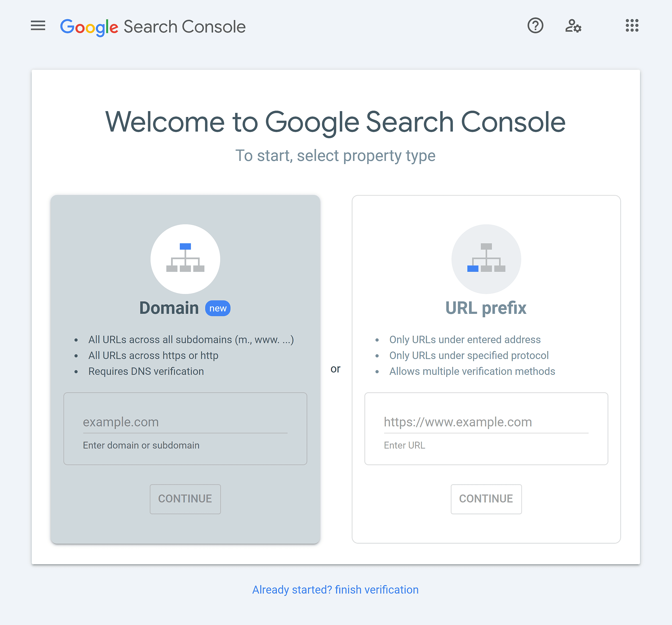The width and height of the screenshot is (672, 625).
Task: Click the Google Search Console hamburger menu
Action: click(x=38, y=25)
